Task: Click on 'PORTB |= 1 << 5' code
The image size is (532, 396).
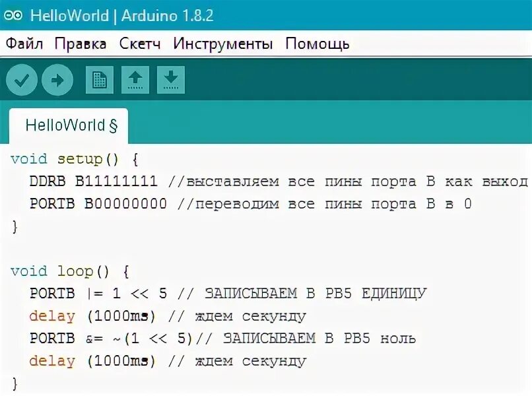Action: pyautogui.click(x=98, y=294)
